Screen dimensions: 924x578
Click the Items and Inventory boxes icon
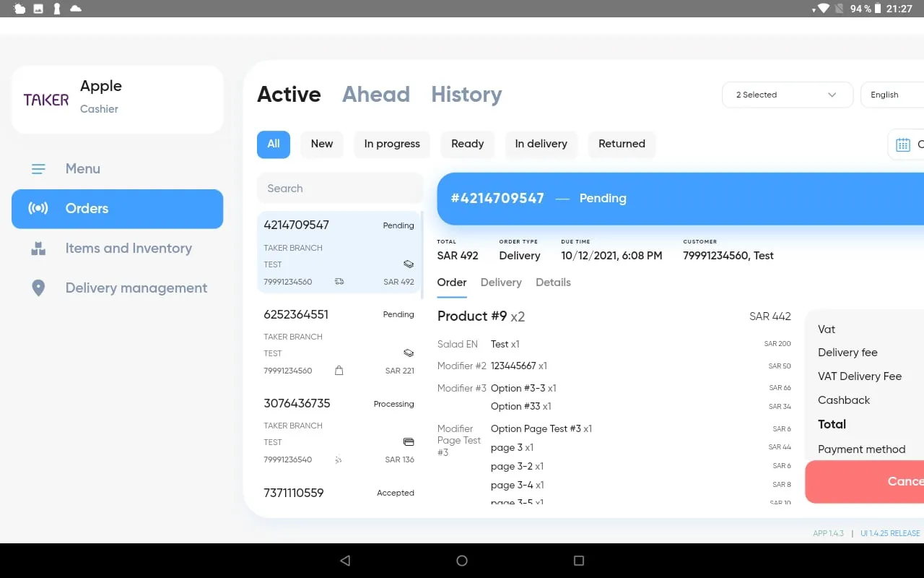[38, 249]
